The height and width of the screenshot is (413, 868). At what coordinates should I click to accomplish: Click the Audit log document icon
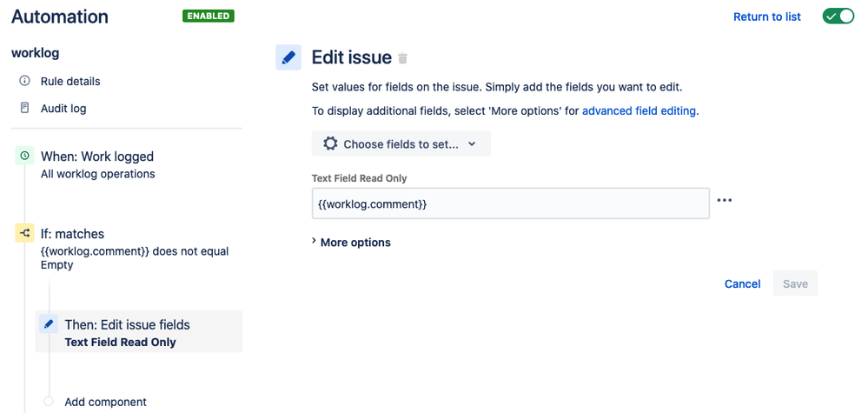coord(24,108)
